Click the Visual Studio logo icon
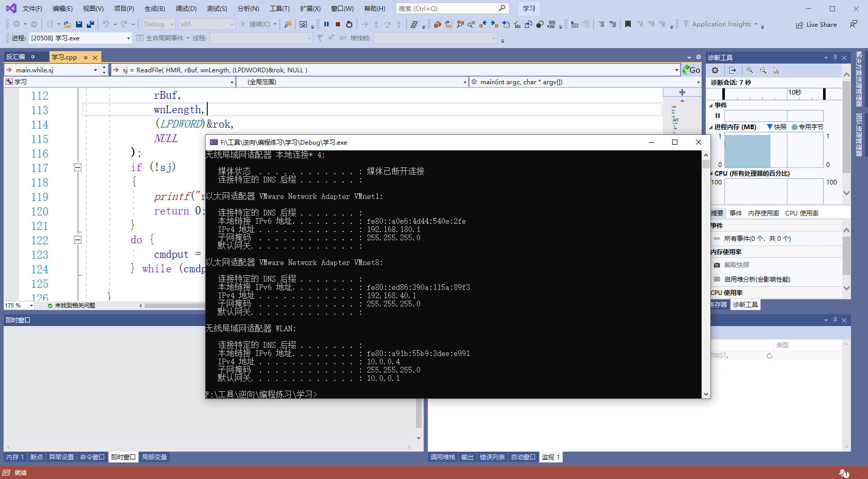This screenshot has width=868, height=479. point(11,8)
